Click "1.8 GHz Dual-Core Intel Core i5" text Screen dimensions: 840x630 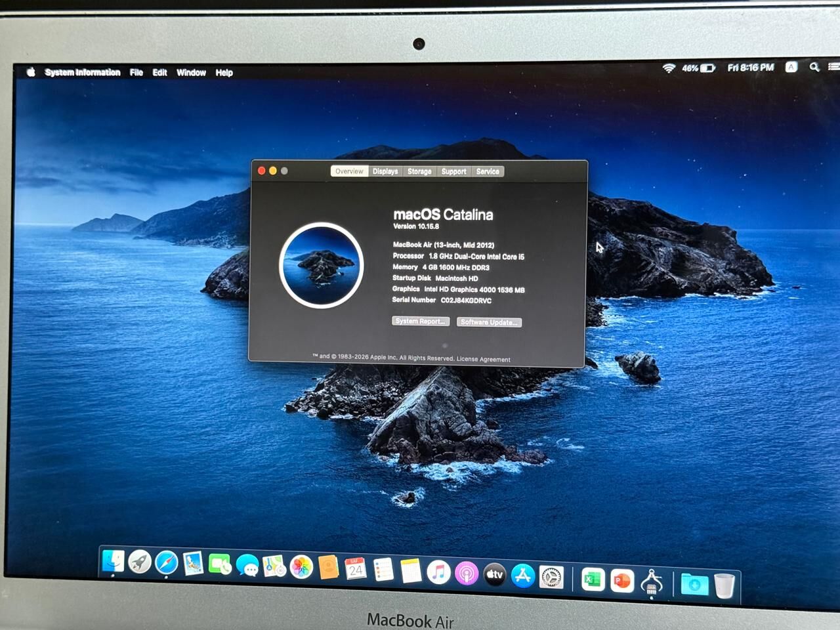coord(476,257)
